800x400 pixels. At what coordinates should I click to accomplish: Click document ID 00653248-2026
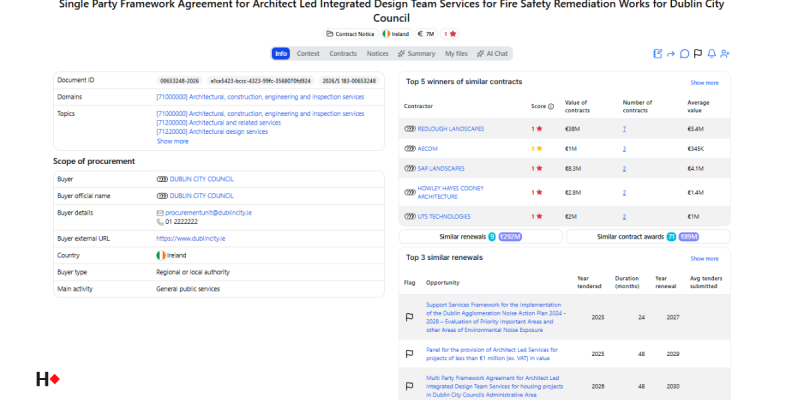coord(179,81)
